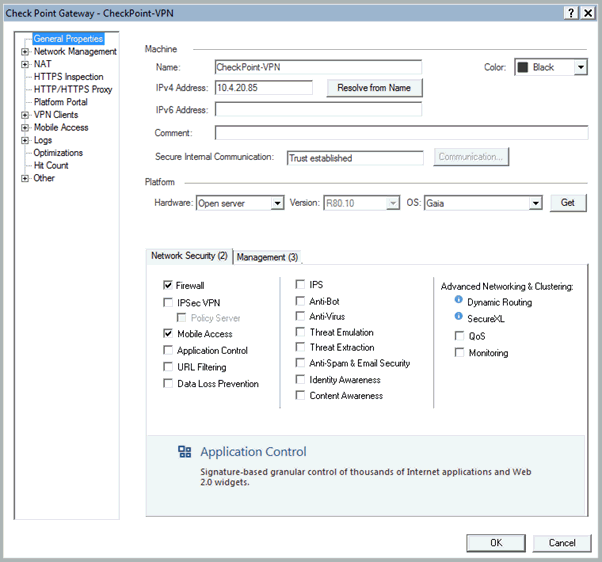Click OK to confirm gateway settings
This screenshot has width=602, height=562.
coord(496,543)
